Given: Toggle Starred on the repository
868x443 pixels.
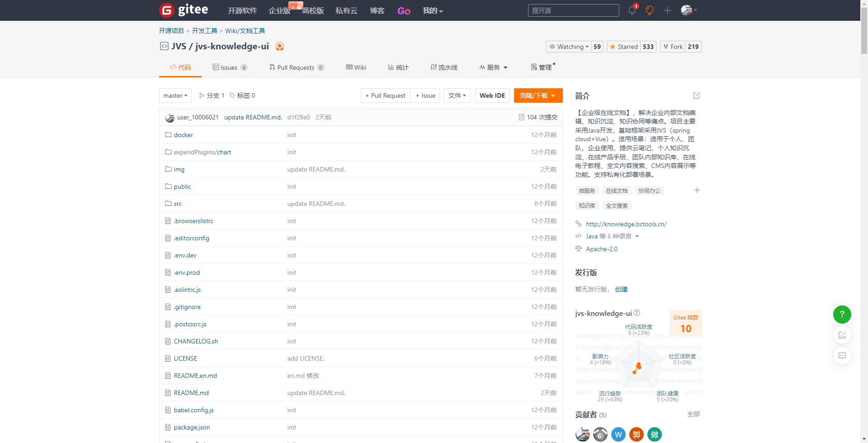Looking at the screenshot, I should [x=623, y=47].
